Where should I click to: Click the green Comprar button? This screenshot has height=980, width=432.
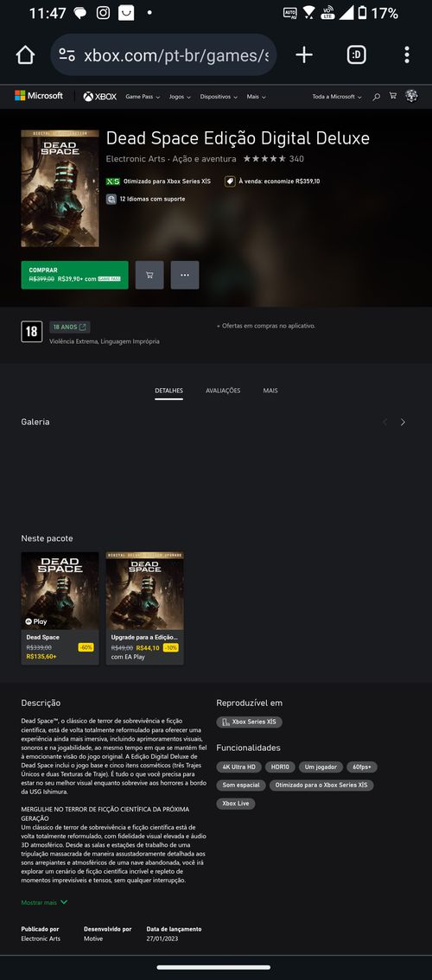pyautogui.click(x=74, y=275)
